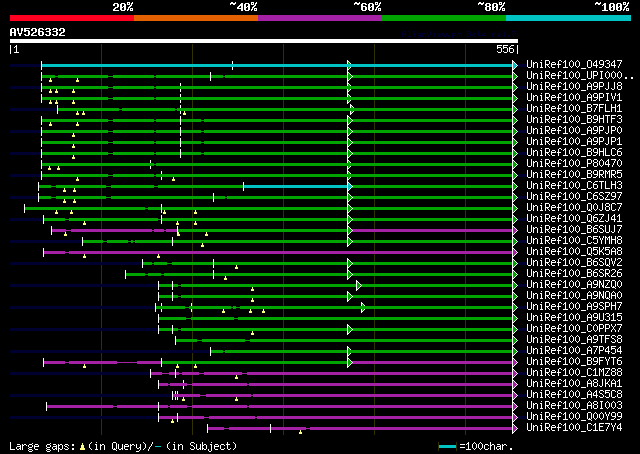The height and width of the screenshot is (454, 640).
Task: Click the UniRef100_A8I003 label
Action: [x=574, y=406]
